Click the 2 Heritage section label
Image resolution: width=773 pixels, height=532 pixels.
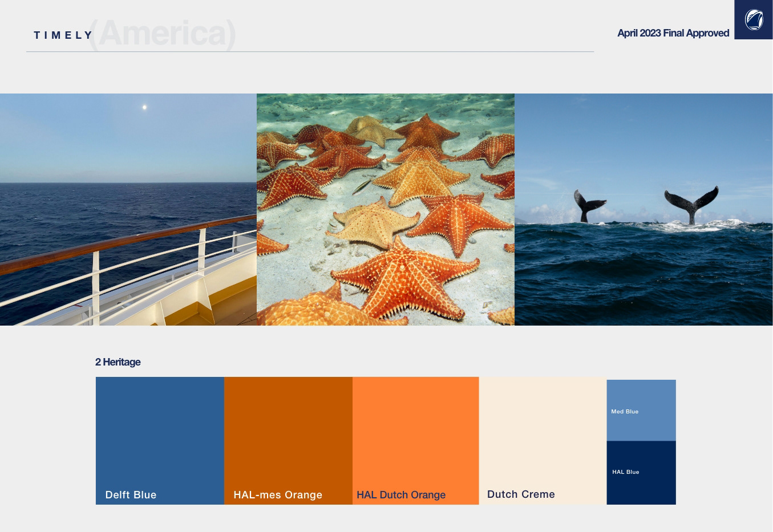pos(118,362)
